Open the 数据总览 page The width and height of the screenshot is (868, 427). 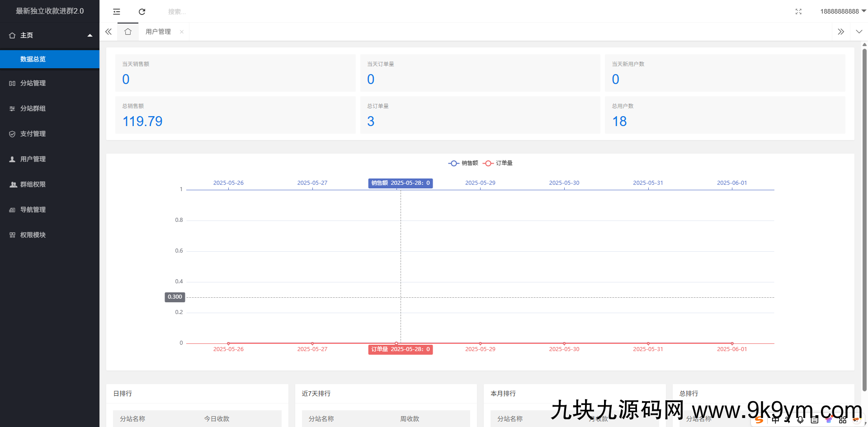[33, 59]
